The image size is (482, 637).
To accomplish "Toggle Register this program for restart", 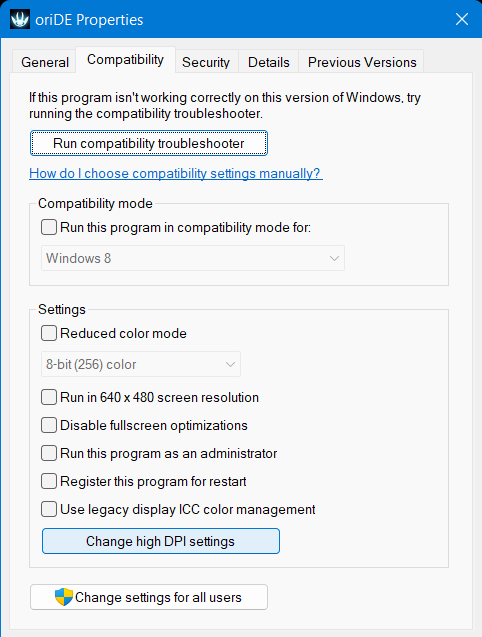I will [x=49, y=481].
